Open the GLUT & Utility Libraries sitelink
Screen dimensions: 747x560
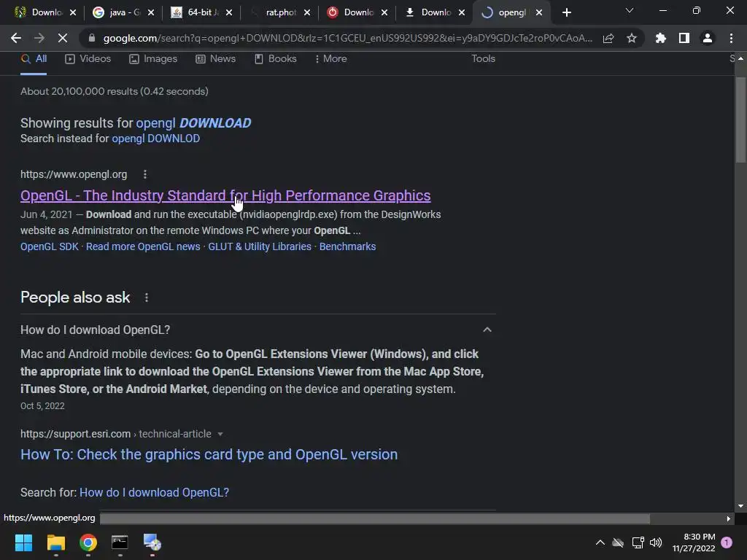pos(260,246)
